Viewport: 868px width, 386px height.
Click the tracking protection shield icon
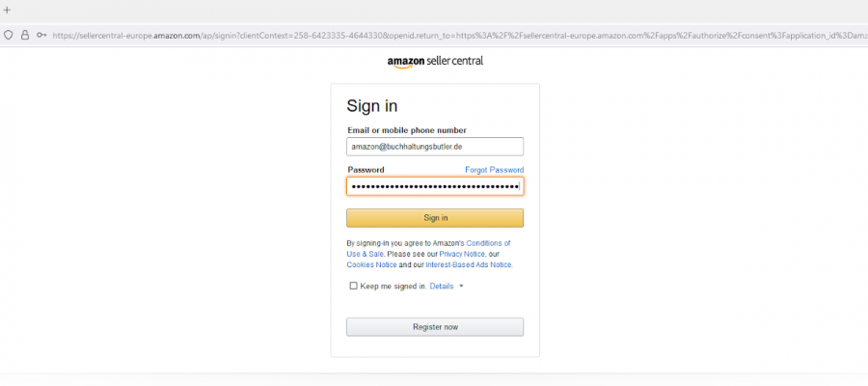8,35
